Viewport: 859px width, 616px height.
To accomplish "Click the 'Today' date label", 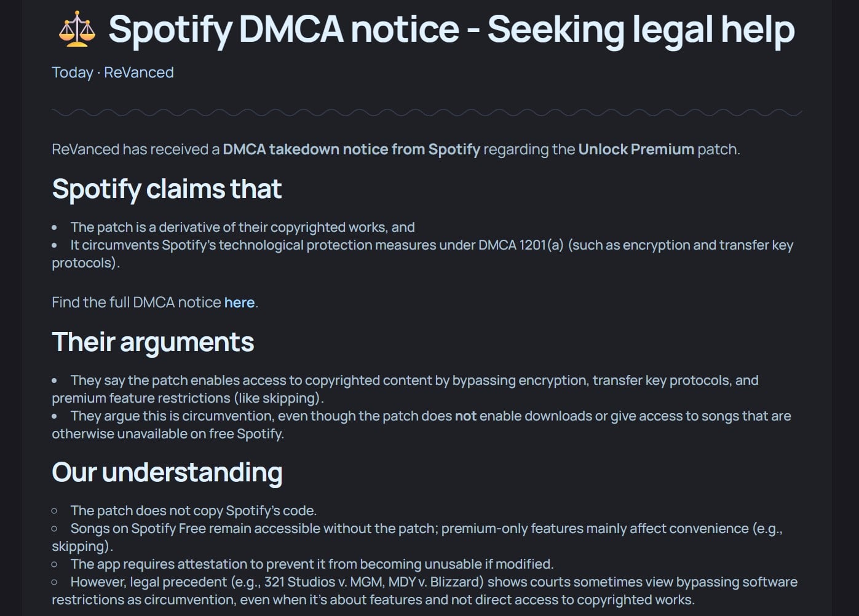I will (72, 73).
